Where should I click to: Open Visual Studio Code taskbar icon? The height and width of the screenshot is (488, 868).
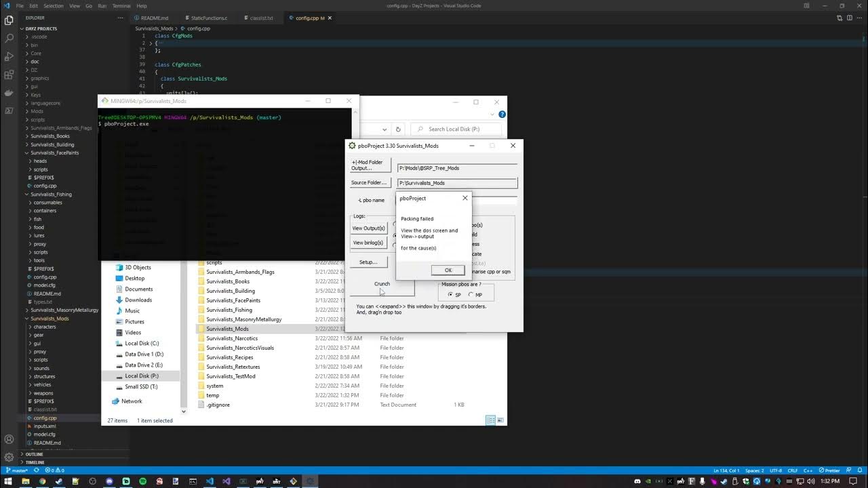pyautogui.click(x=210, y=481)
